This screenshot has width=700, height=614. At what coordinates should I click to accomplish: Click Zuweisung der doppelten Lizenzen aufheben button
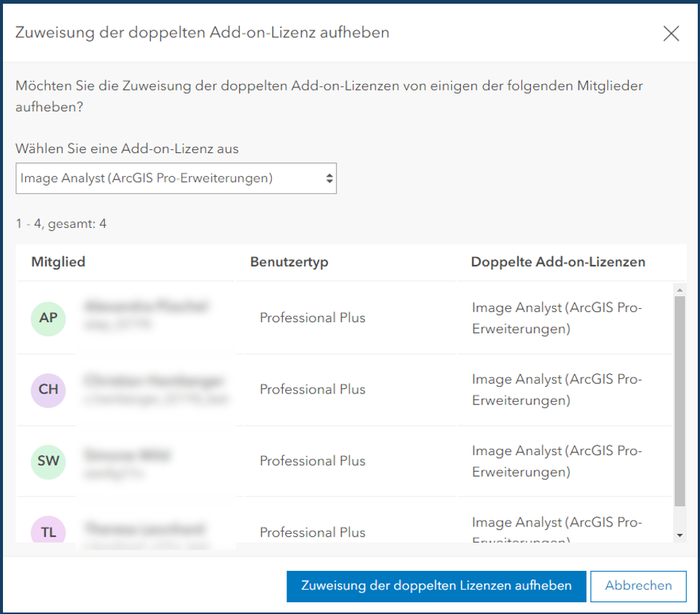pos(436,586)
